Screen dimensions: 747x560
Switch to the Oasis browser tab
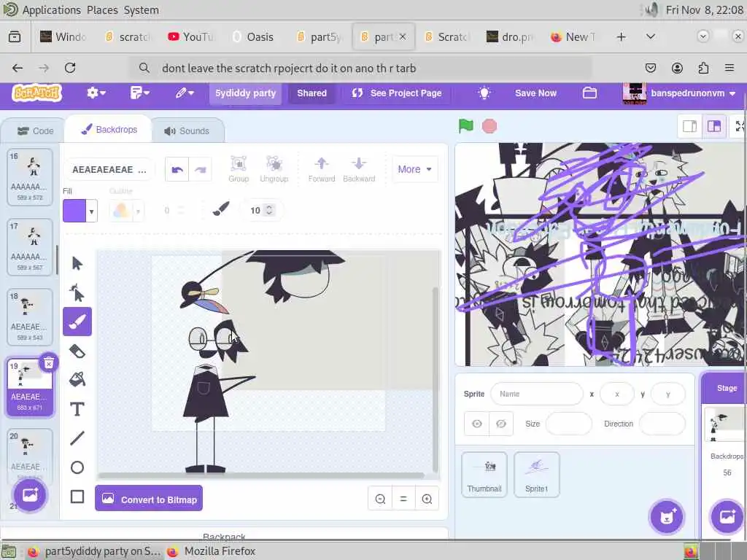255,36
